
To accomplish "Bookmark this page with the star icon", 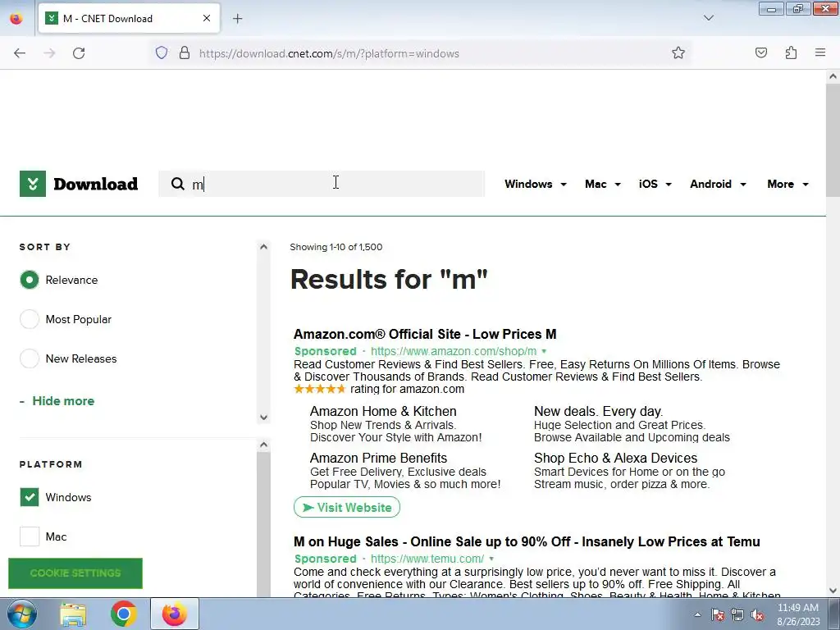I will point(678,53).
